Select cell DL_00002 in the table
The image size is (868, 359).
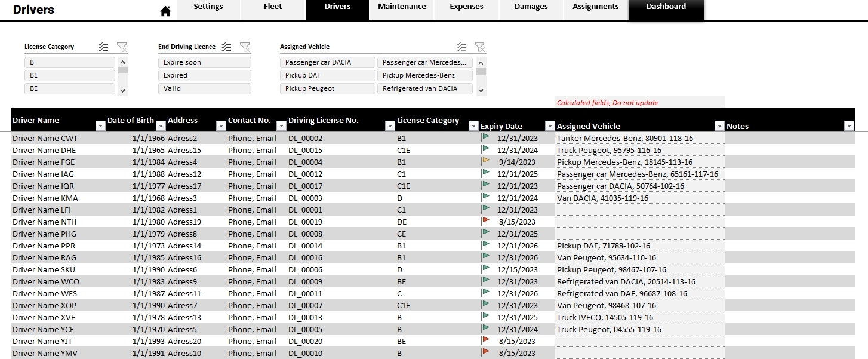(x=341, y=138)
